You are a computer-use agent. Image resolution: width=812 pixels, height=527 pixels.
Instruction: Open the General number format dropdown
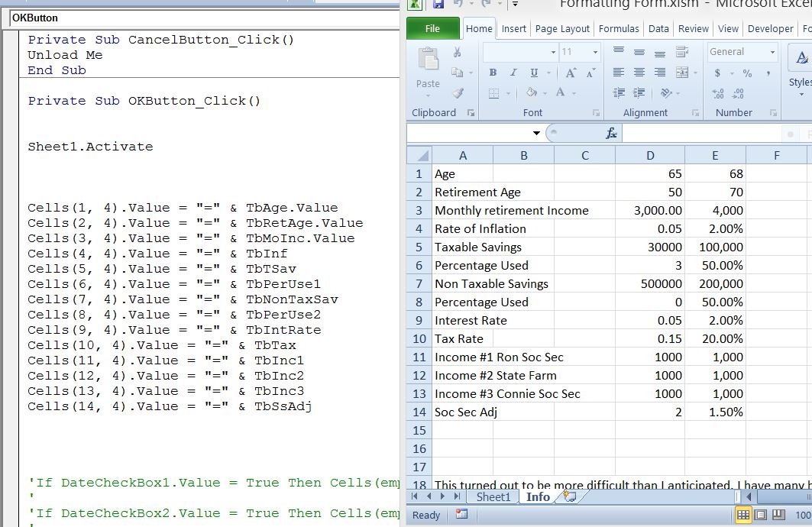(x=772, y=51)
